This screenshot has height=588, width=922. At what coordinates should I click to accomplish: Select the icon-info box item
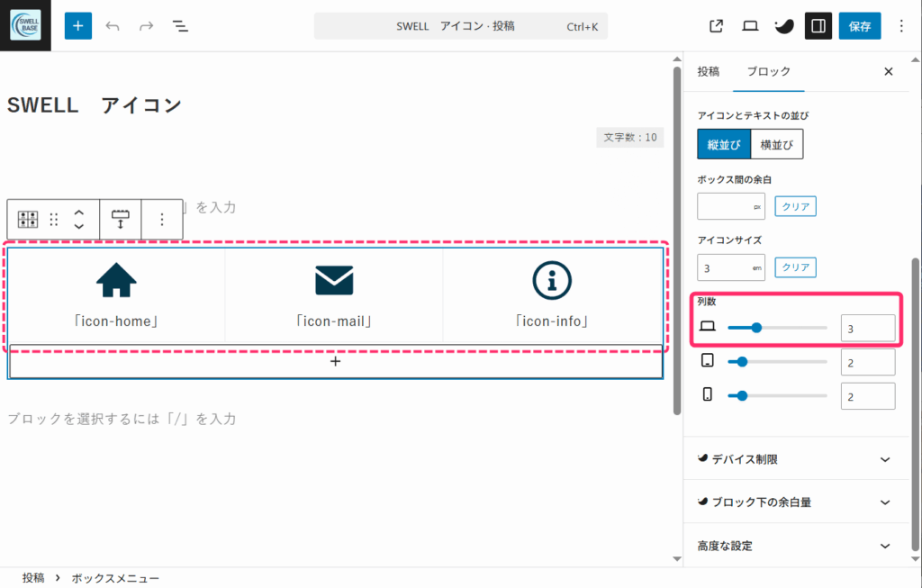click(x=552, y=295)
